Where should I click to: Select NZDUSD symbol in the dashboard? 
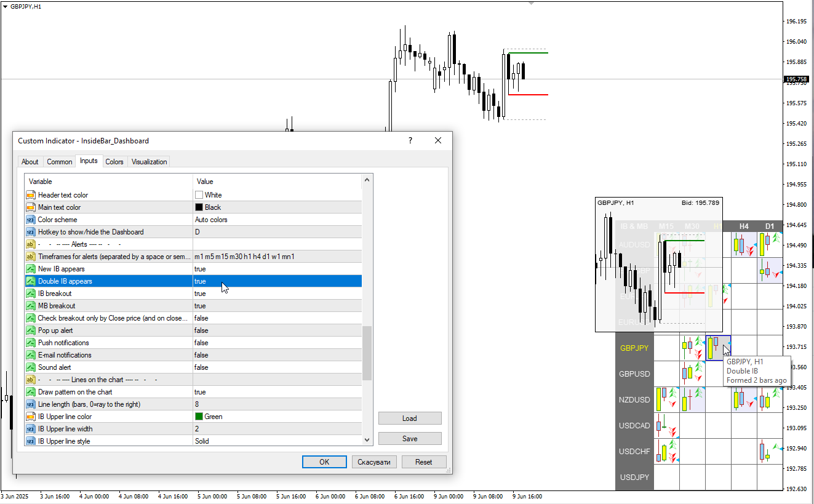coord(634,399)
